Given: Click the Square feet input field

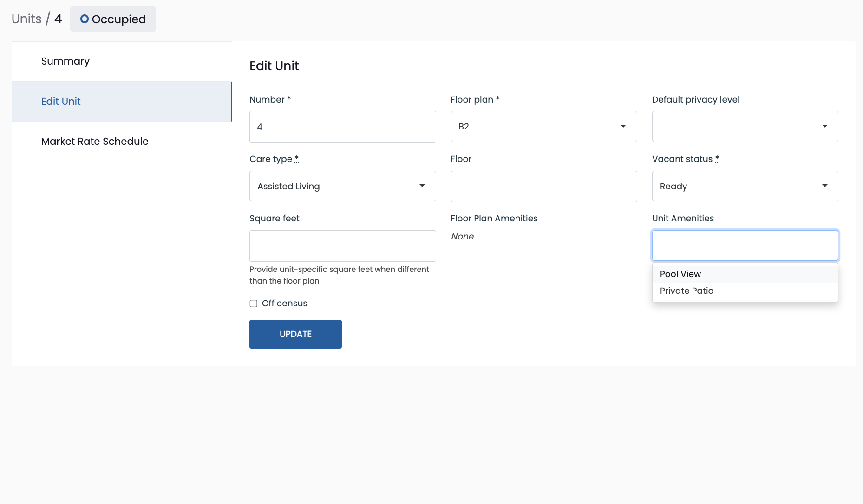Looking at the screenshot, I should tap(342, 246).
